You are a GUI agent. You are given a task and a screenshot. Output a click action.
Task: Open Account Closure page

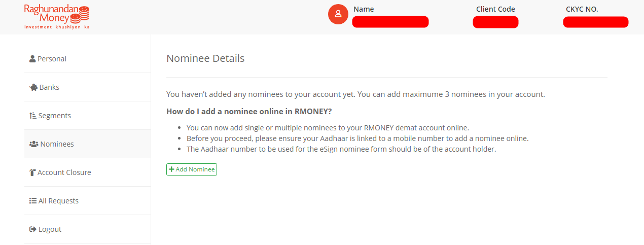87,172
